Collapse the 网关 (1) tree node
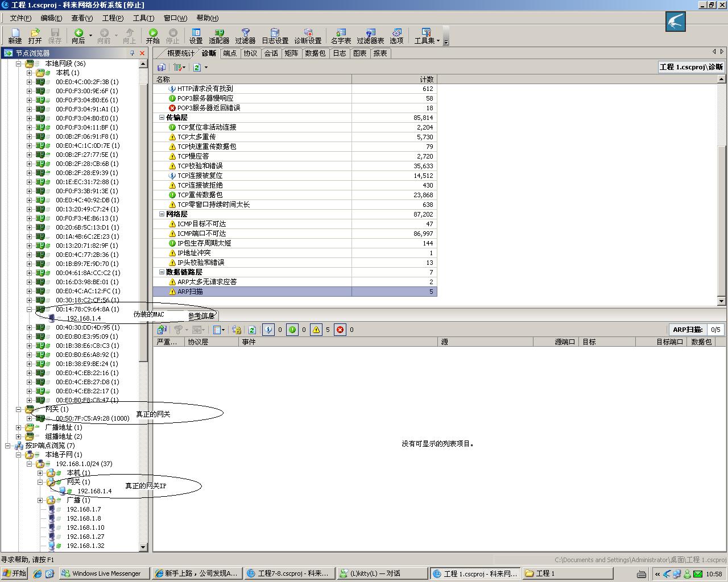This screenshot has height=582, width=728. [x=19, y=409]
